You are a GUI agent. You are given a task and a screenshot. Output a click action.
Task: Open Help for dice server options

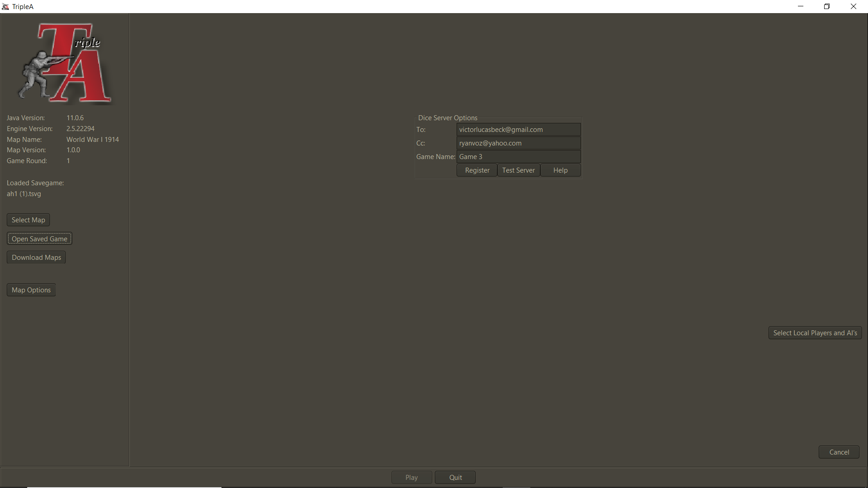(x=560, y=170)
